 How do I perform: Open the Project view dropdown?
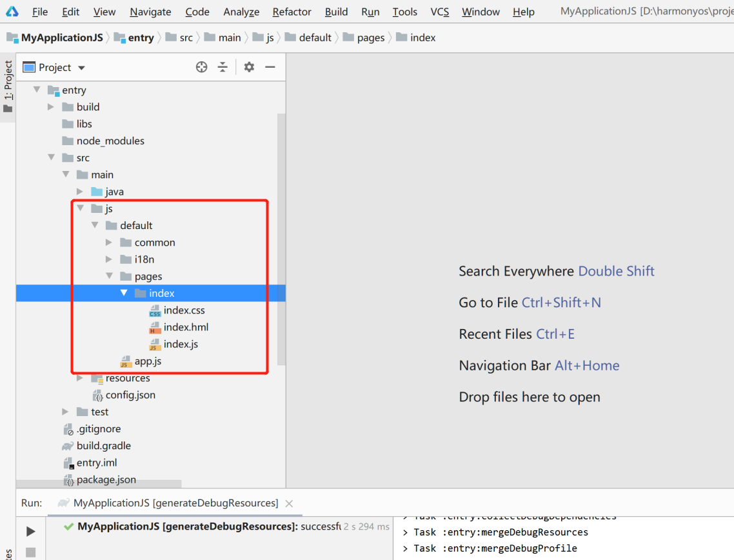pyautogui.click(x=54, y=68)
